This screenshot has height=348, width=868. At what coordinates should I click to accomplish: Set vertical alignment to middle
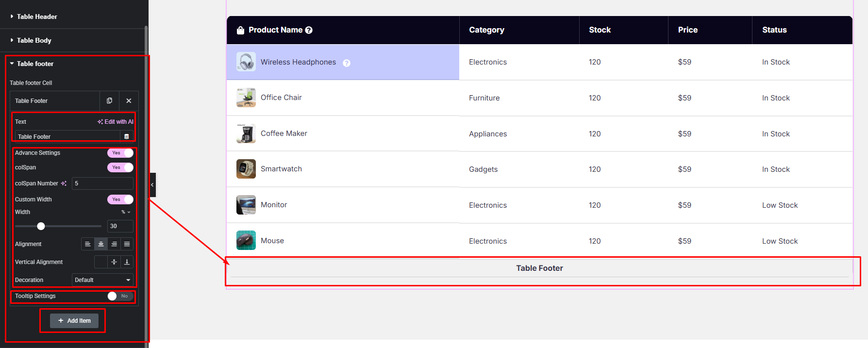tap(114, 262)
